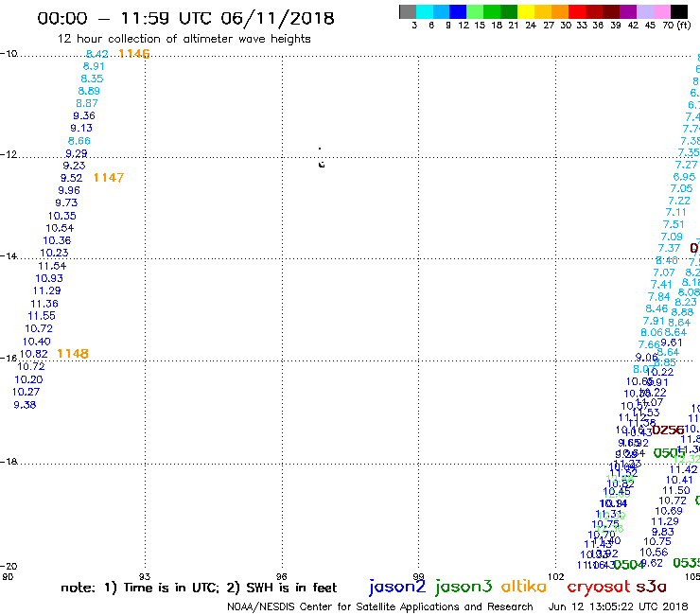Click the title '00:00 – 11:59 UTC 06/11/2018'
The width and height of the screenshot is (700, 615).
point(185,18)
